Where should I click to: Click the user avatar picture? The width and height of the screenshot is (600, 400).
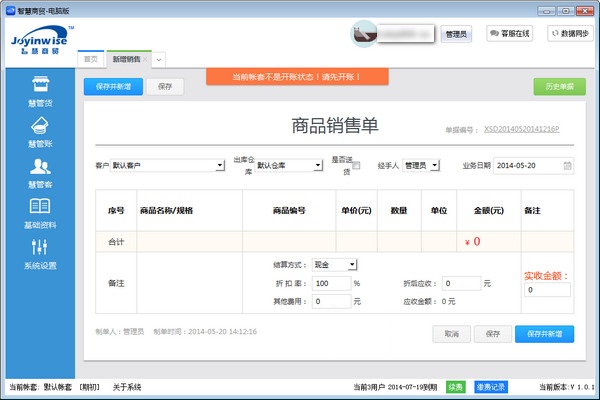[x=364, y=34]
